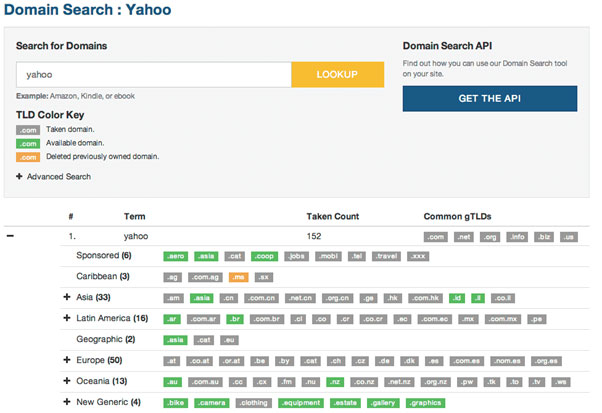
Task: Click the available .nz tag
Action: (x=335, y=382)
